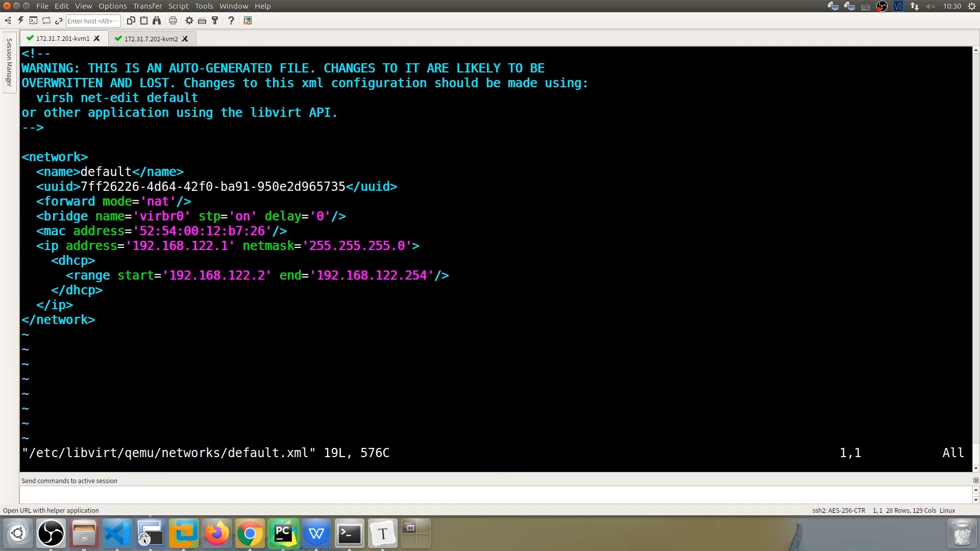Close the 172.31.7.201-kvm1 session tab
980x551 pixels.
[96, 38]
